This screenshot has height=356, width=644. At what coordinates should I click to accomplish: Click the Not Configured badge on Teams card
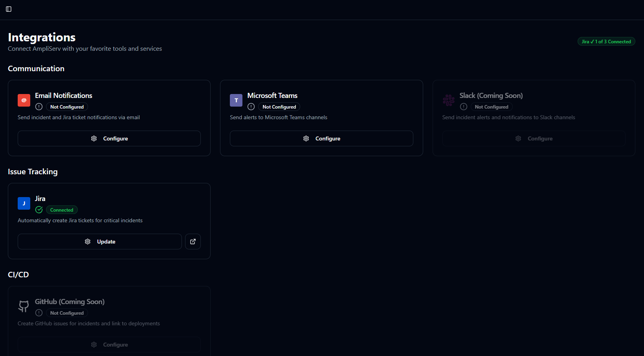coord(279,107)
